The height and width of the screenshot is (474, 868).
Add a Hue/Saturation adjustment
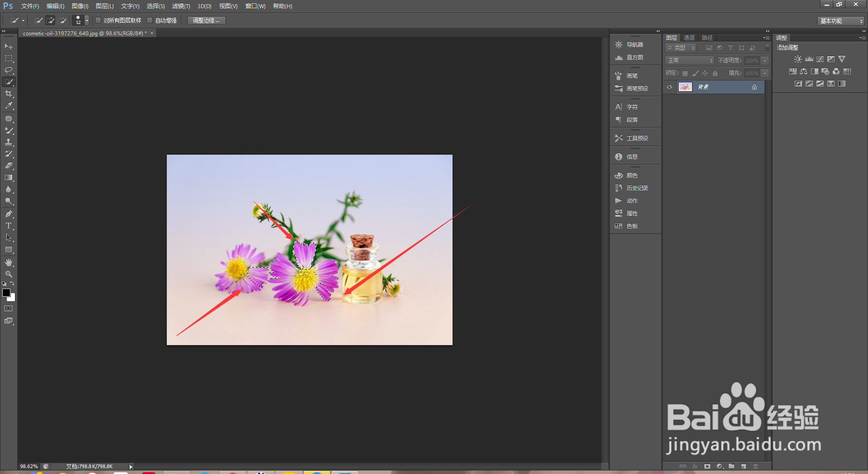tap(793, 71)
